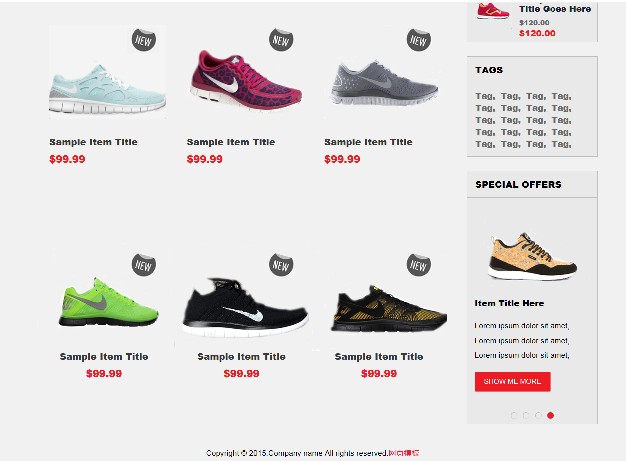Click the NEW badge on the magenta leopard shoe
Image resolution: width=626 pixels, height=461 pixels.
(281, 40)
